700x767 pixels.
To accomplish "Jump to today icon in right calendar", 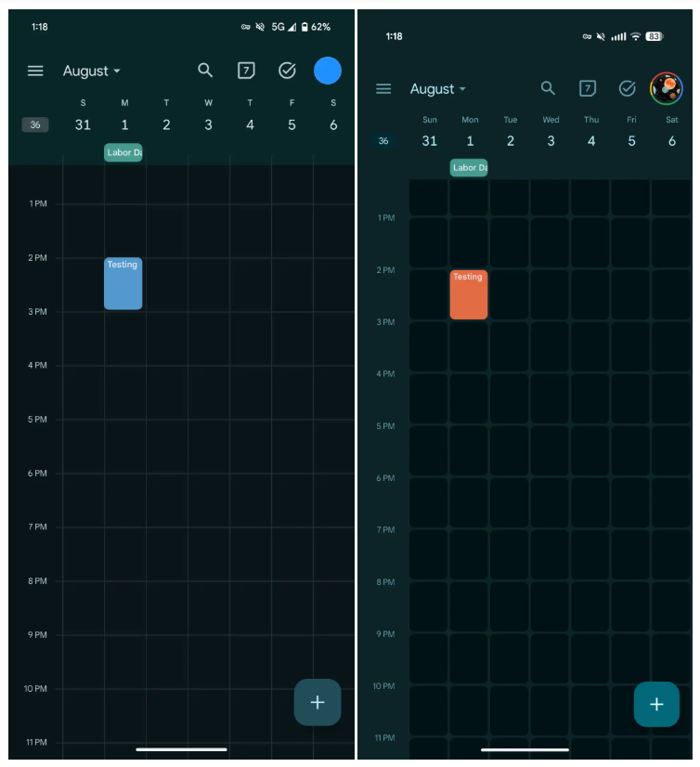I will click(588, 88).
